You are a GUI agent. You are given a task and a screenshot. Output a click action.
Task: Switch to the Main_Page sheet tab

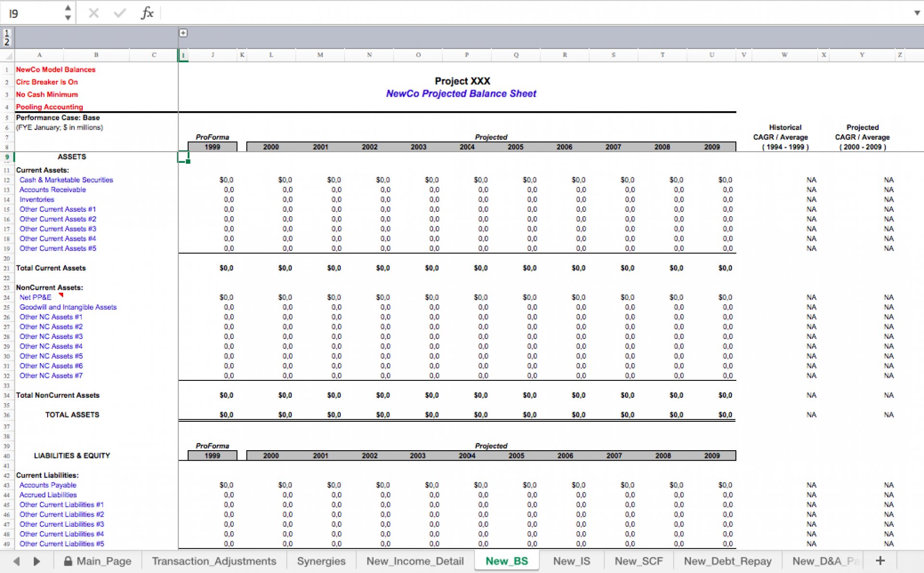click(97, 561)
